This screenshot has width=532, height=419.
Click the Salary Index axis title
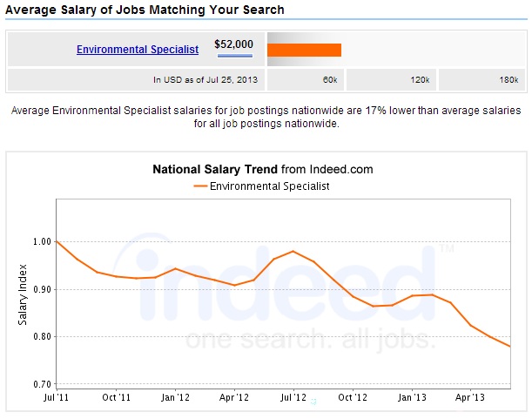coord(24,297)
